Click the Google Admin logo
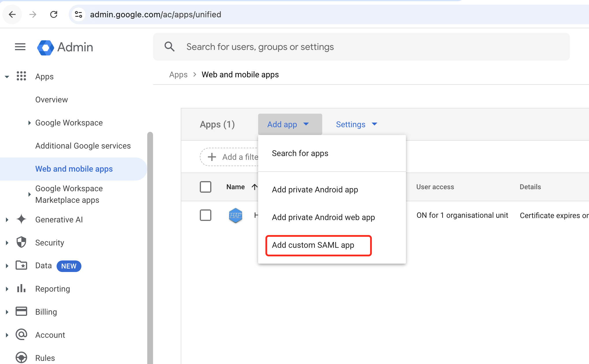The height and width of the screenshot is (364, 589). click(65, 47)
